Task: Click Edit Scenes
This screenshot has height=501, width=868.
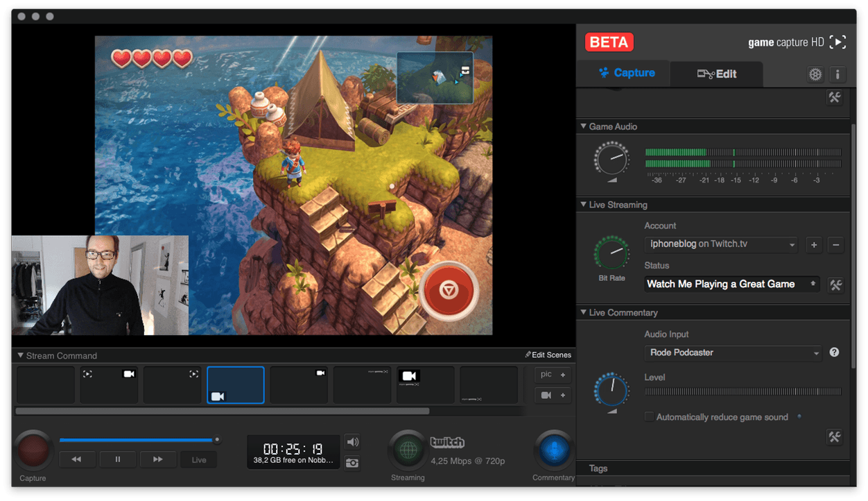Action: pos(548,355)
